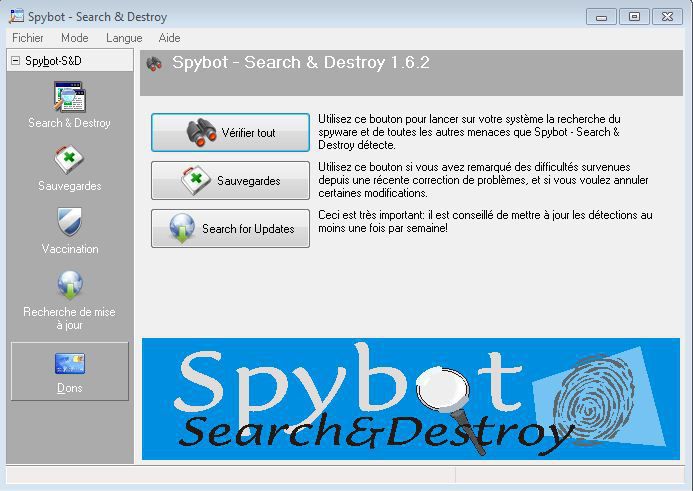This screenshot has height=491, width=693.
Task: Open the Fichier menu
Action: 27,38
